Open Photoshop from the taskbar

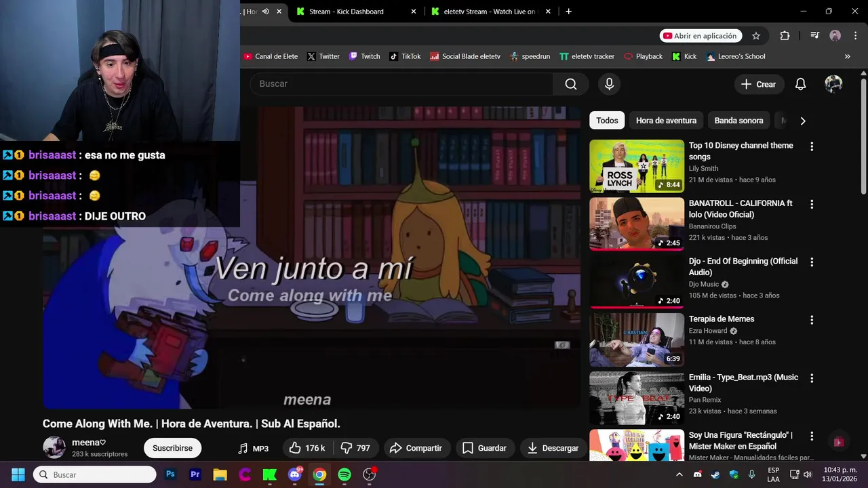(170, 474)
